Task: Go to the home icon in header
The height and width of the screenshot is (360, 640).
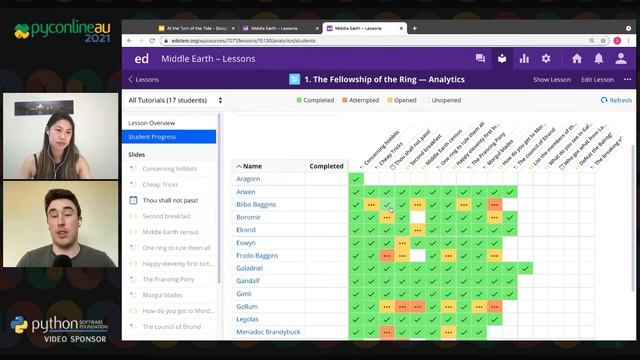Action: click(577, 59)
